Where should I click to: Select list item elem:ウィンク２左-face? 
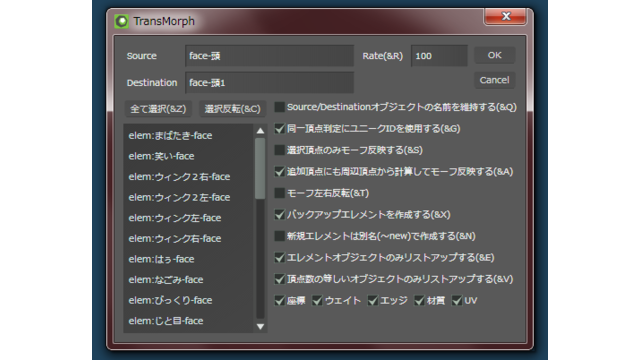coord(189,197)
